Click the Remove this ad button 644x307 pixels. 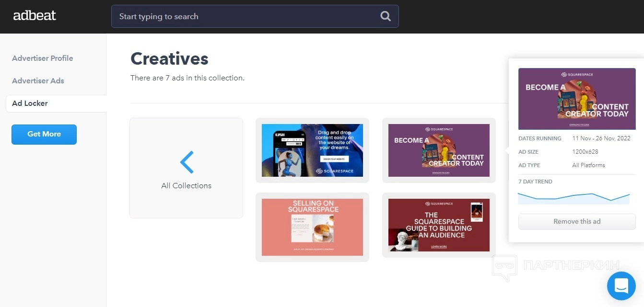click(577, 221)
